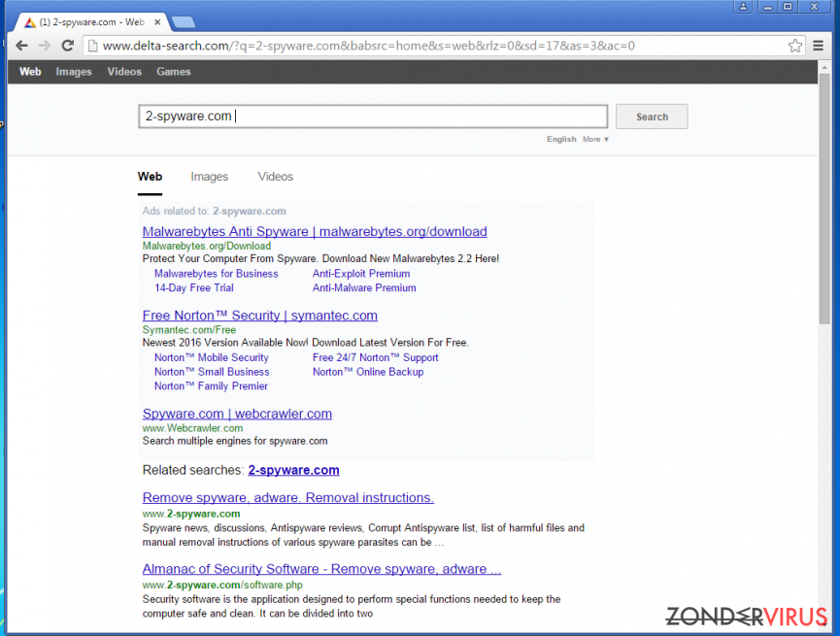This screenshot has width=840, height=636.
Task: Close the 2-spyware.com browser tab
Action: point(157,22)
